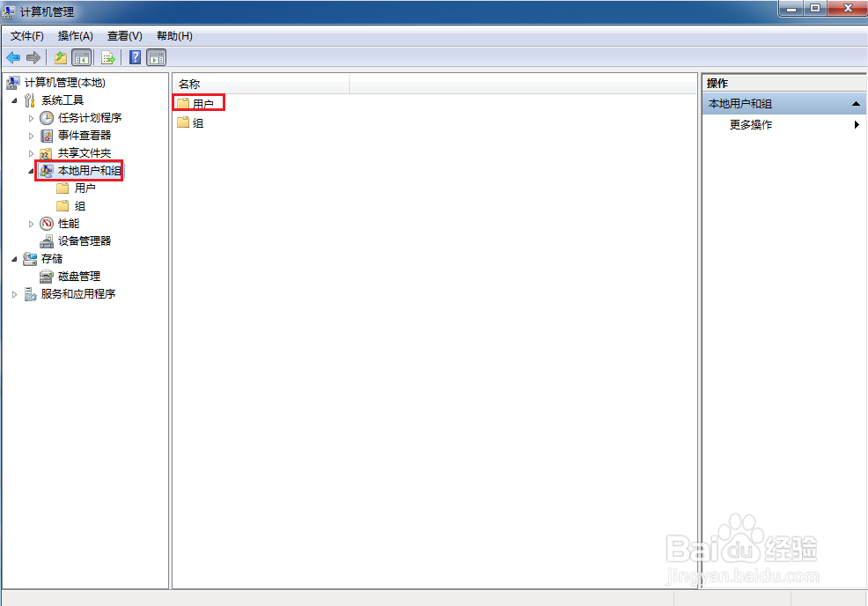Select 系统工具 in the tree
This screenshot has width=868, height=606.
pos(62,100)
